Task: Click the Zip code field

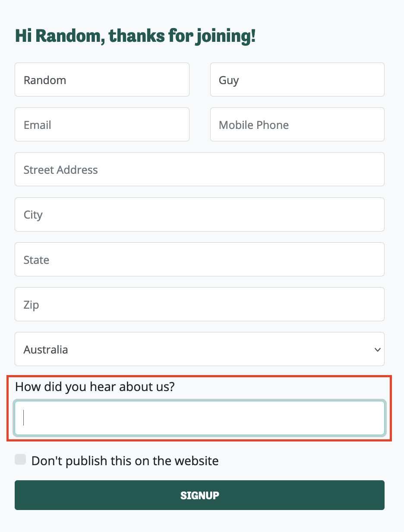Action: [199, 304]
